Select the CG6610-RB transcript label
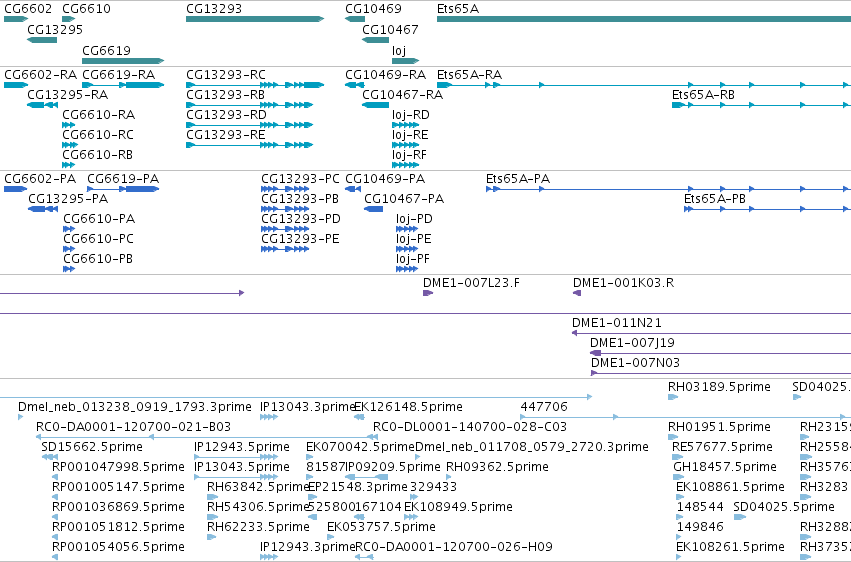Viewport: 851px width, 562px height. 97,155
